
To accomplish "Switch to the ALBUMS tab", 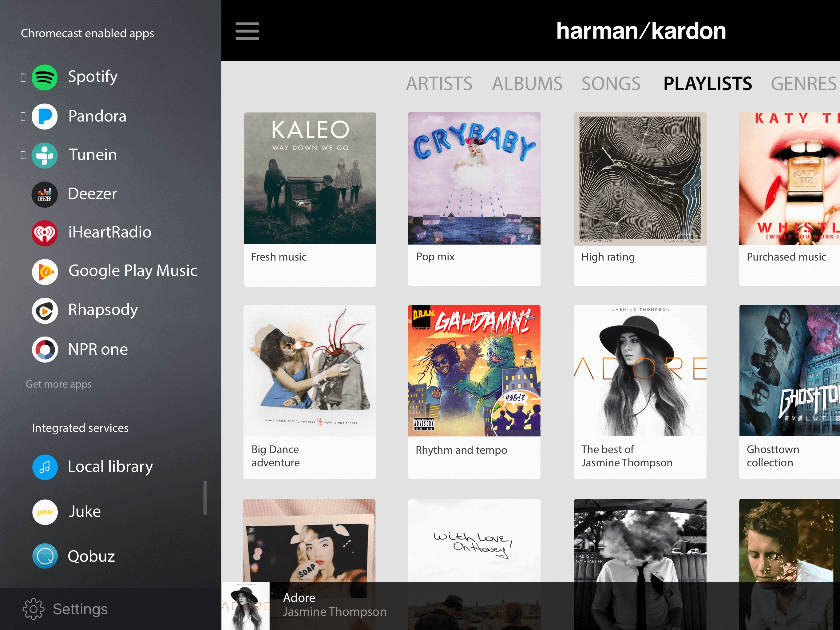I will (x=527, y=84).
